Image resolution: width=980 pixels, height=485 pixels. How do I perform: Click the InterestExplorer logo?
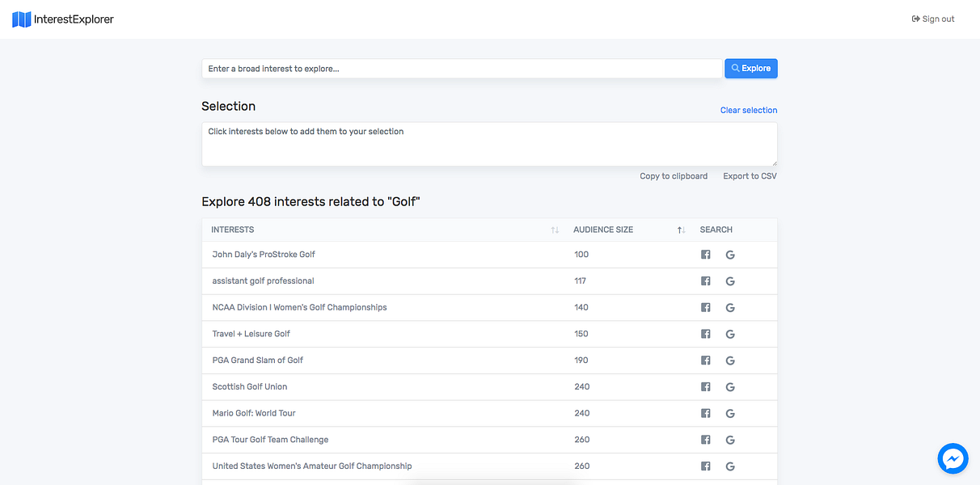[63, 19]
